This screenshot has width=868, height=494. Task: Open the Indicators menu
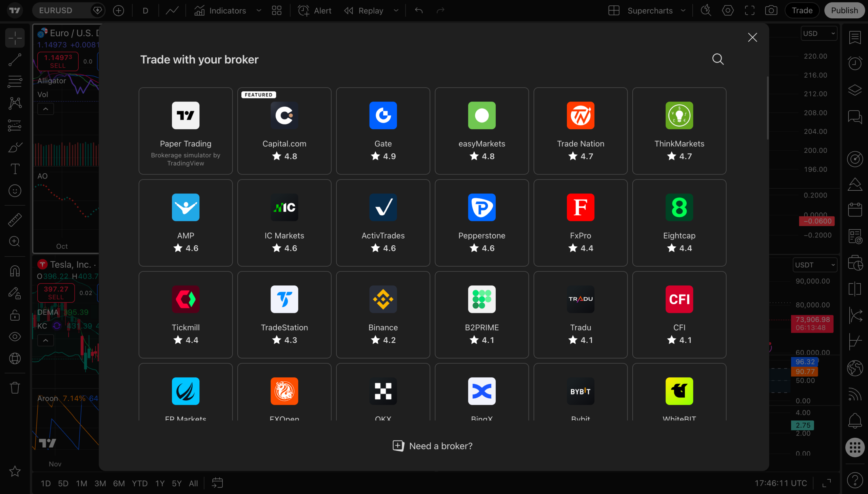(x=220, y=11)
